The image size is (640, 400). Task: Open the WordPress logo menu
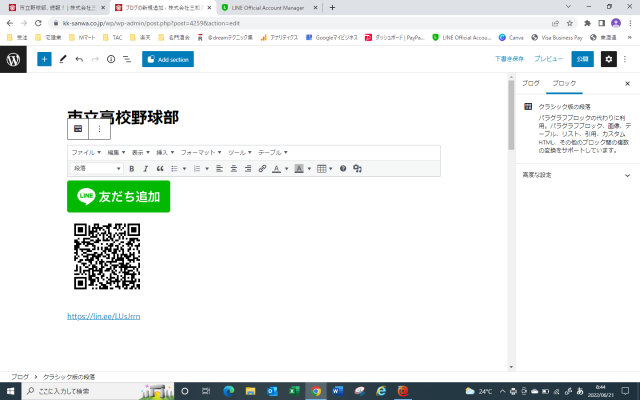click(x=13, y=59)
